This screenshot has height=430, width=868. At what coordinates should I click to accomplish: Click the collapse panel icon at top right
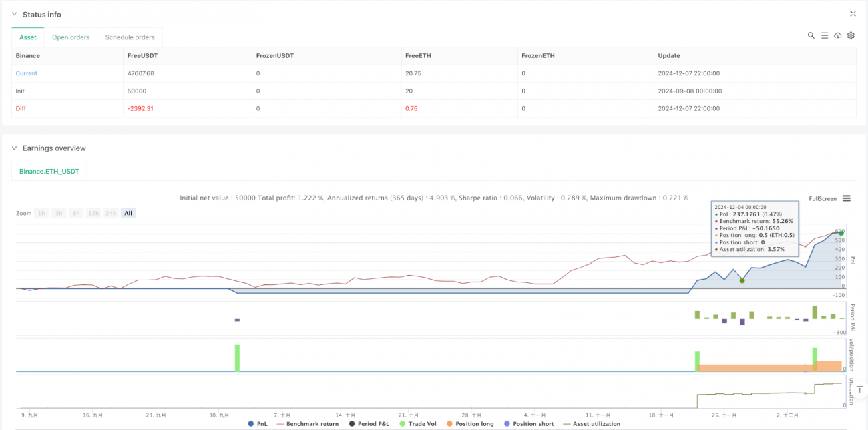pos(853,13)
